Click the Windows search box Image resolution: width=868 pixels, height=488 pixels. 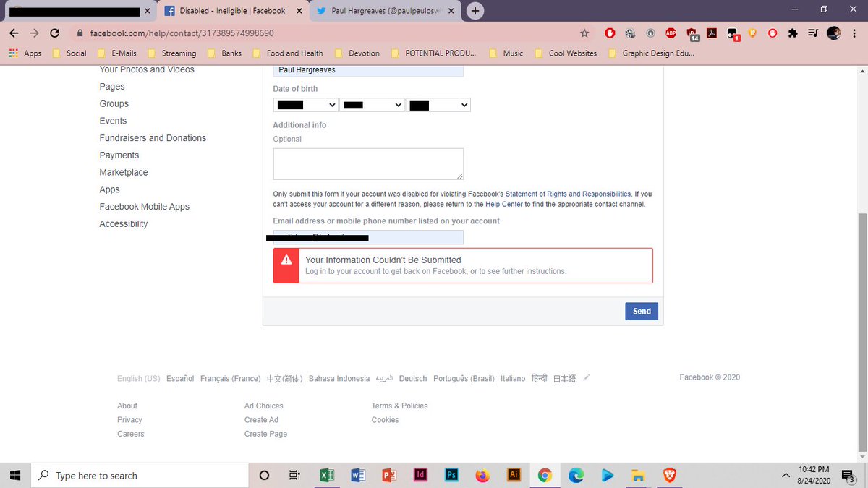[x=138, y=475]
